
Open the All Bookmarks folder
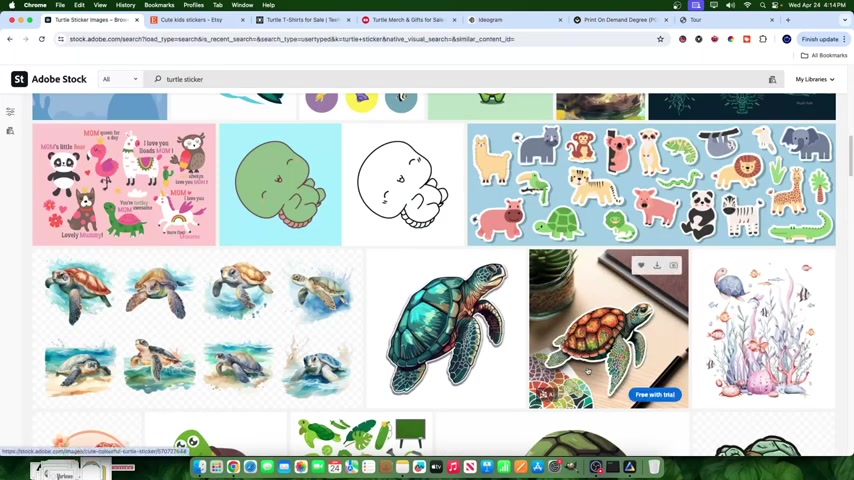tap(824, 56)
